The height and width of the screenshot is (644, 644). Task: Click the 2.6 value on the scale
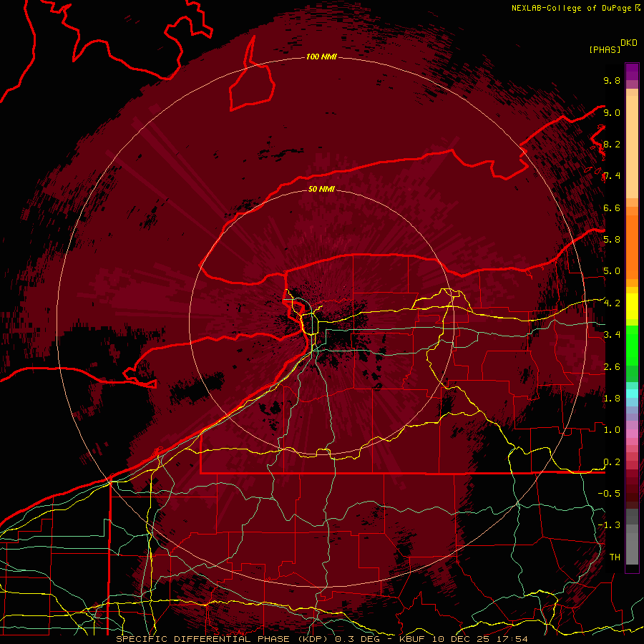[x=612, y=367]
